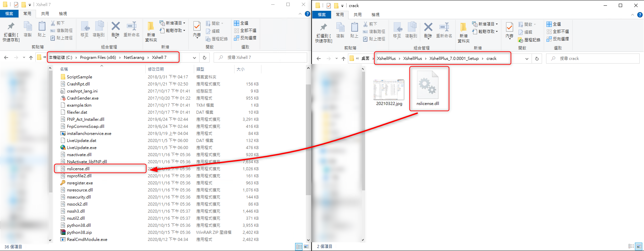
Task: Click Paste shortcut (貼上捷徑) in Xshell 7 ribbon
Action: point(62,38)
